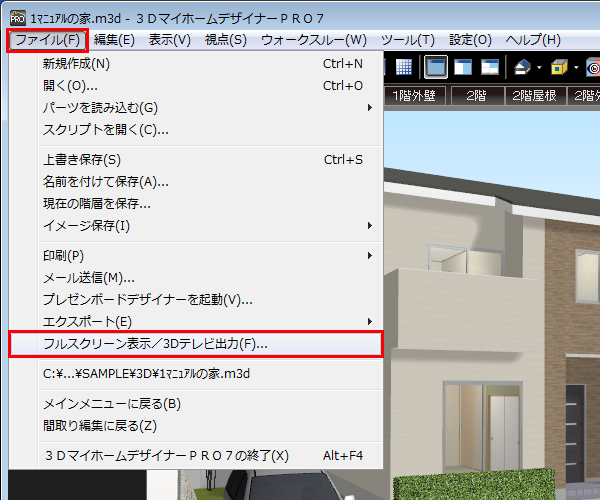Click the PRO application icon in title bar
The image size is (600, 500).
pyautogui.click(x=18, y=18)
